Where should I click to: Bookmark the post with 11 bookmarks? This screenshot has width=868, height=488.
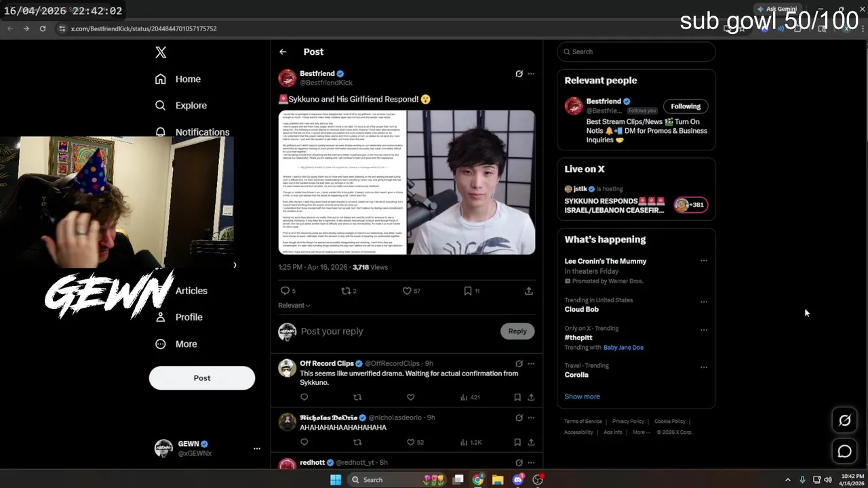click(471, 291)
